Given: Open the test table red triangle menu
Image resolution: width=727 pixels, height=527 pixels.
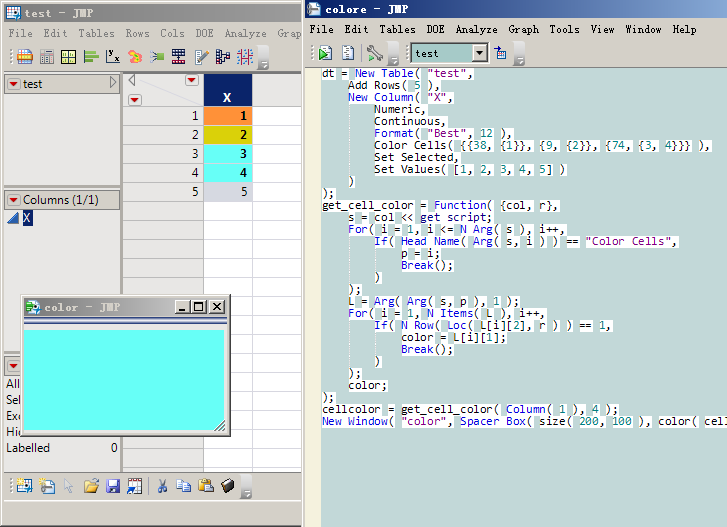Looking at the screenshot, I should tap(13, 84).
